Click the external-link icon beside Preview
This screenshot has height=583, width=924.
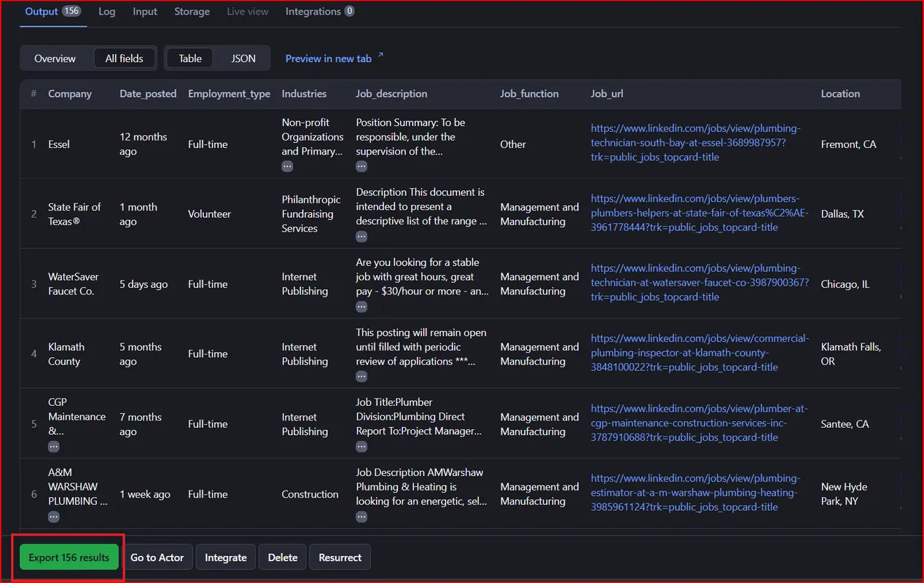[380, 56]
